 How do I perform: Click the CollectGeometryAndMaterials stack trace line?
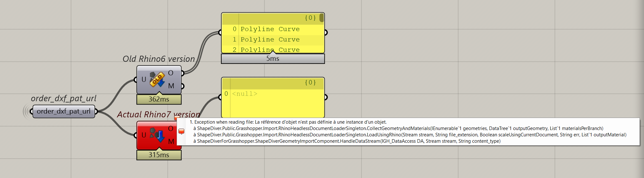398,128
